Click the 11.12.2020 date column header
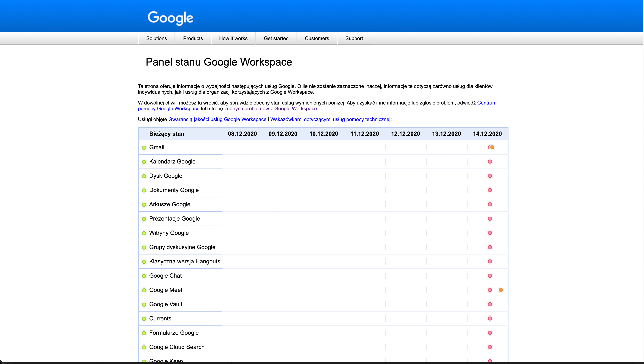Image resolution: width=644 pixels, height=364 pixels. 364,134
